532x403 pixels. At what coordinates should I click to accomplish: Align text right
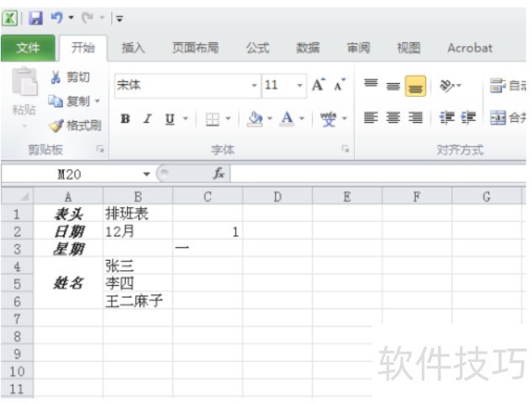[x=415, y=118]
